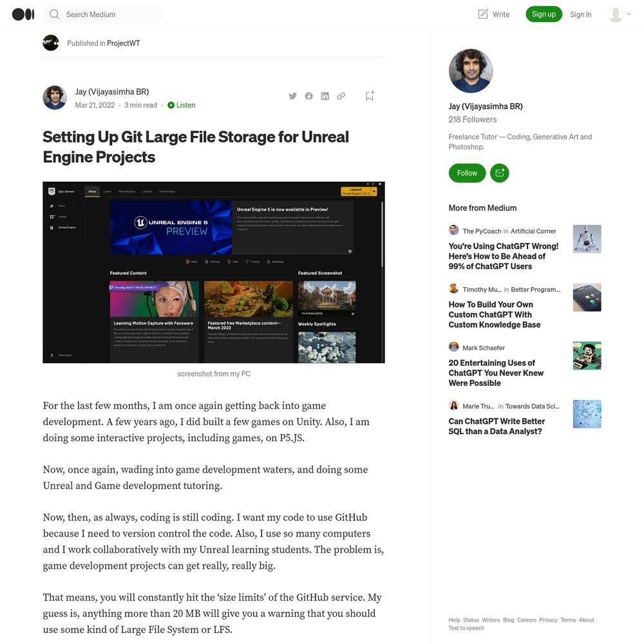Viewport: 644px width, 644px height.
Task: Click the Search Medium field
Action: pos(102,14)
